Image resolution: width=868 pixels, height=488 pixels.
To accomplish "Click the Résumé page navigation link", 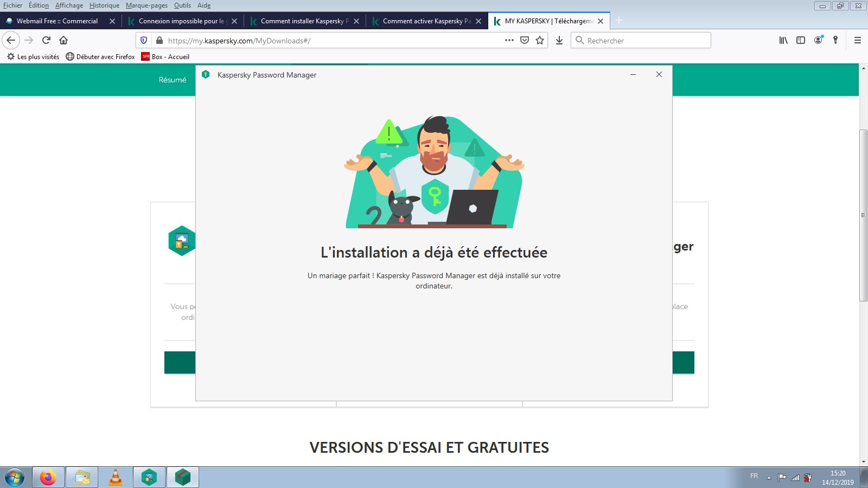I will click(173, 80).
